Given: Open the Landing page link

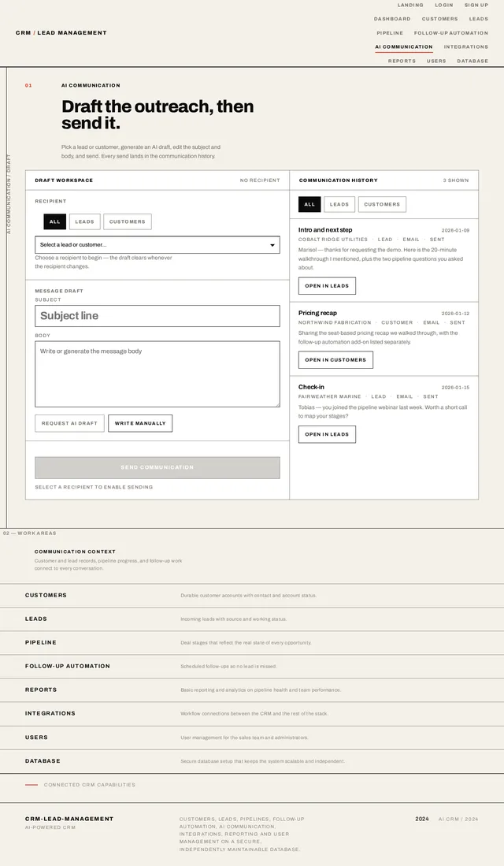Looking at the screenshot, I should click(410, 5).
